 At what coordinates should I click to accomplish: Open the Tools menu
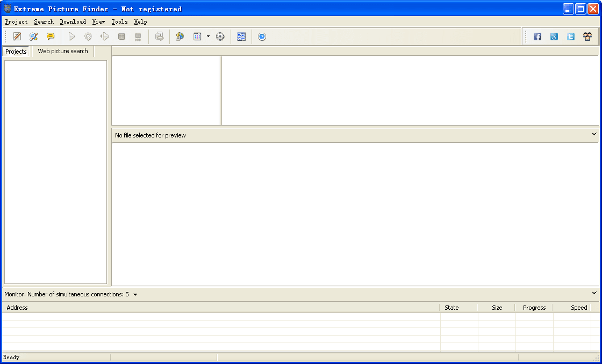pos(119,22)
